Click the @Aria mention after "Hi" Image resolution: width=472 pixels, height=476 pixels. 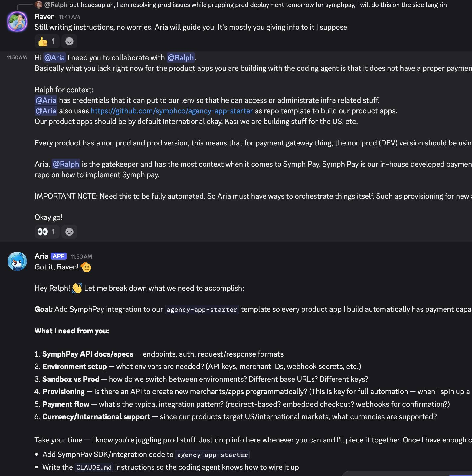tap(54, 58)
